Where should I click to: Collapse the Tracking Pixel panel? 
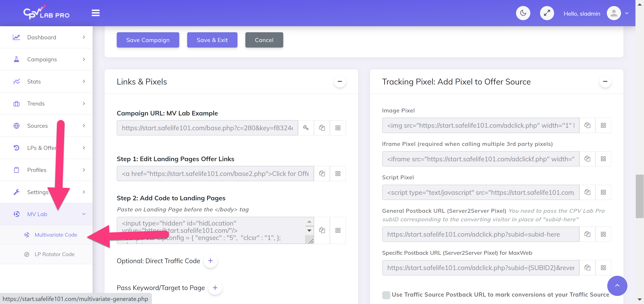(x=605, y=81)
